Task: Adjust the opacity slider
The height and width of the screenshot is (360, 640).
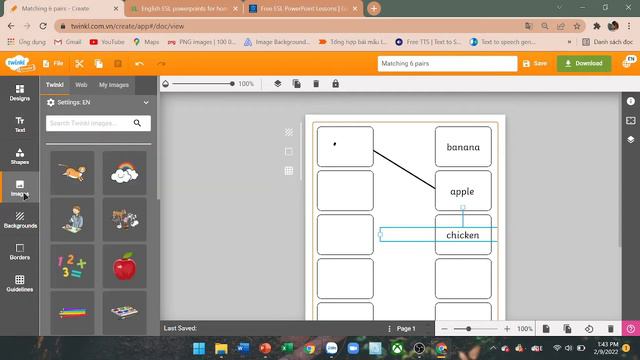Action: pos(203,84)
